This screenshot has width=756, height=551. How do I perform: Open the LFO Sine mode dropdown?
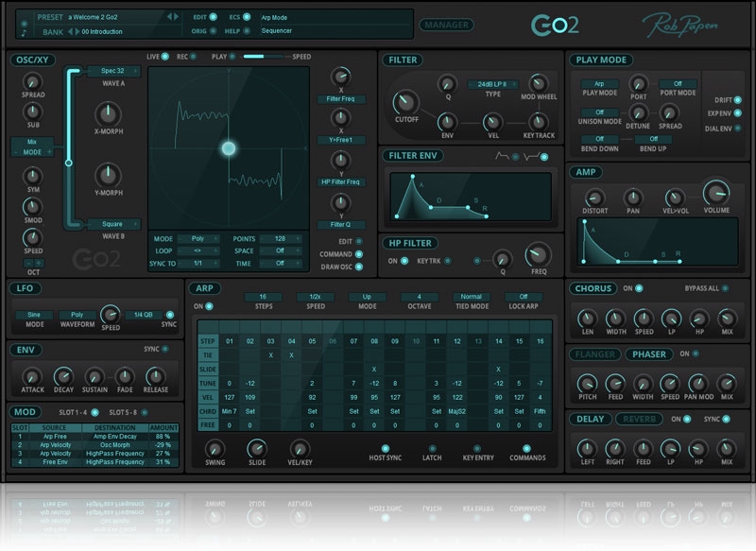[x=33, y=314]
